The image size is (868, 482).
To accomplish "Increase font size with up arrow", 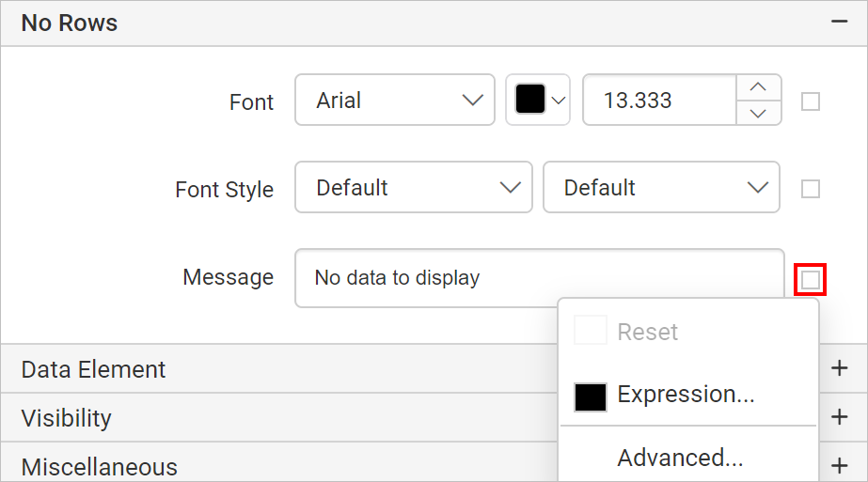I will pos(758,87).
